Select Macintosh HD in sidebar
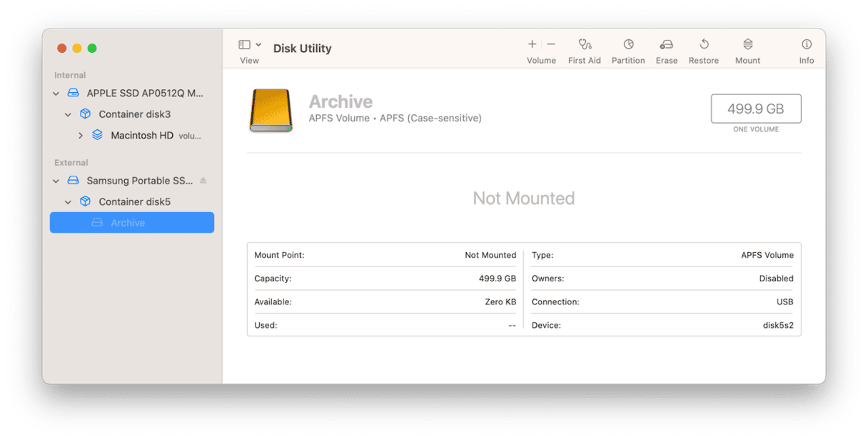Image resolution: width=868 pixels, height=440 pixels. 142,136
